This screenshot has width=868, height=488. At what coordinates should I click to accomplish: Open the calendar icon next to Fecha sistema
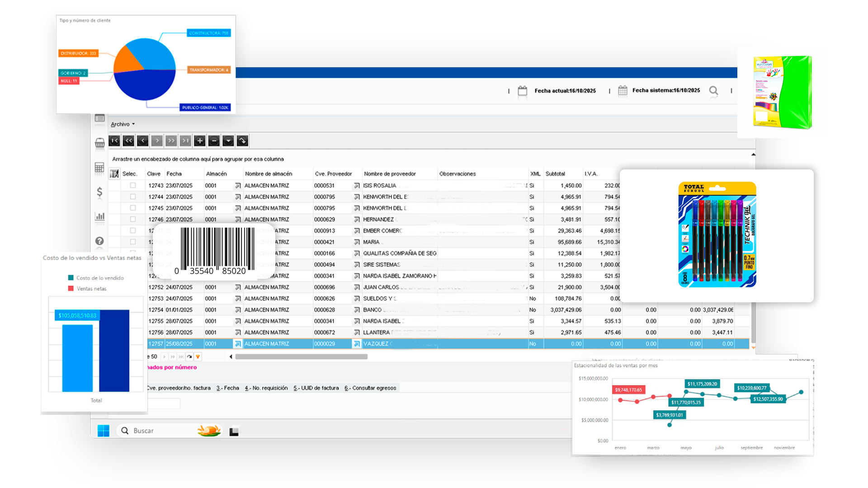(x=623, y=90)
